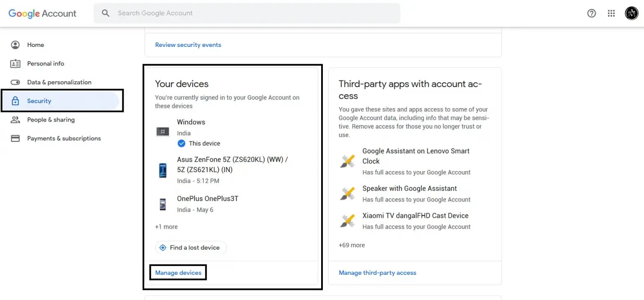Click the Data & personalization sidebar icon

tap(15, 82)
